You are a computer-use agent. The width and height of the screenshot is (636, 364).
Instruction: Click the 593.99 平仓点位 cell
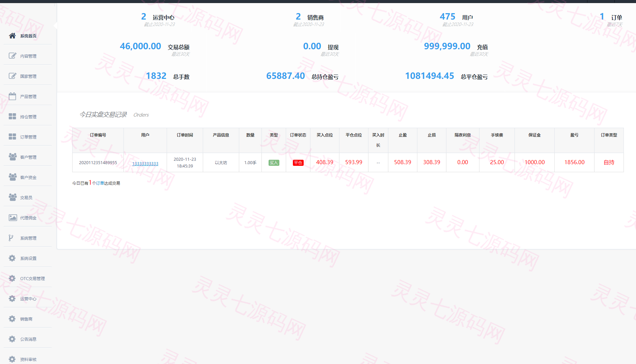coord(354,162)
